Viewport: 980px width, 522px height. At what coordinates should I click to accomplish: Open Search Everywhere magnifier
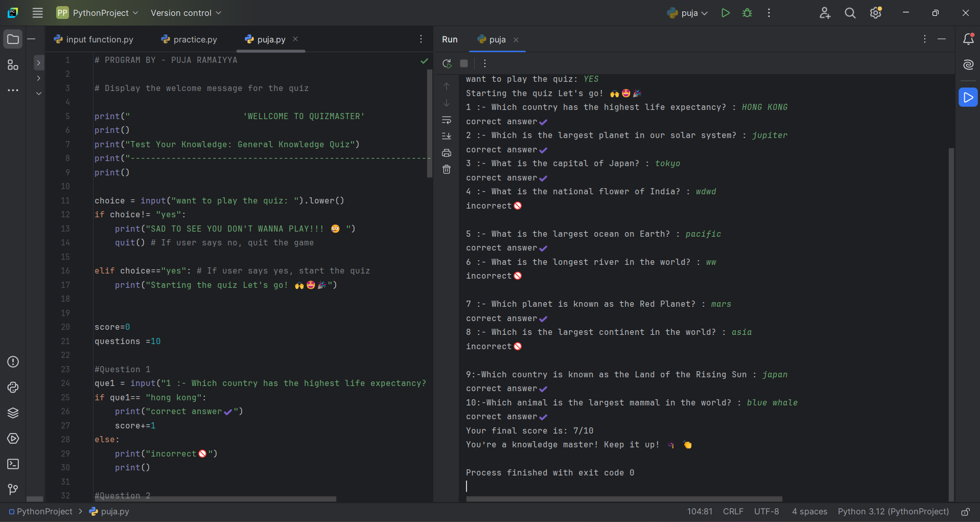coord(850,13)
